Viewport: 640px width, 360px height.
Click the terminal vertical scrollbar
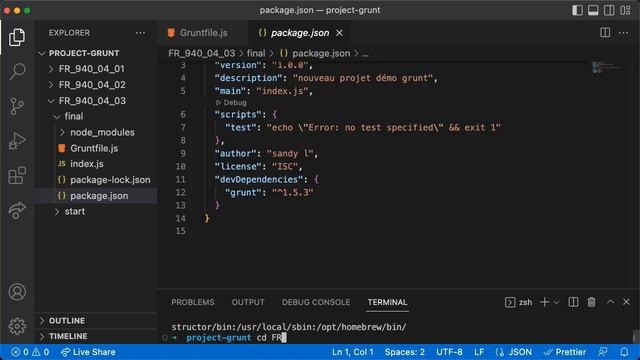636,336
